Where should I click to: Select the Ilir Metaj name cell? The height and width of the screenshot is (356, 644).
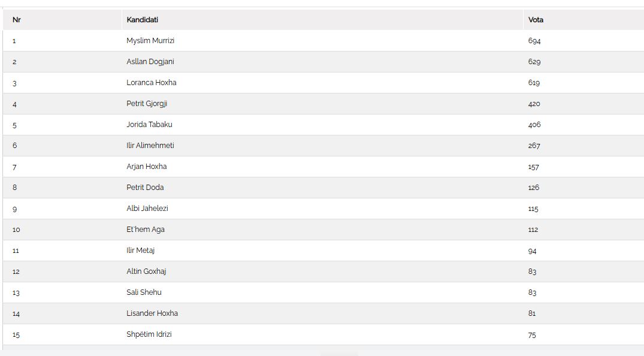pos(141,251)
